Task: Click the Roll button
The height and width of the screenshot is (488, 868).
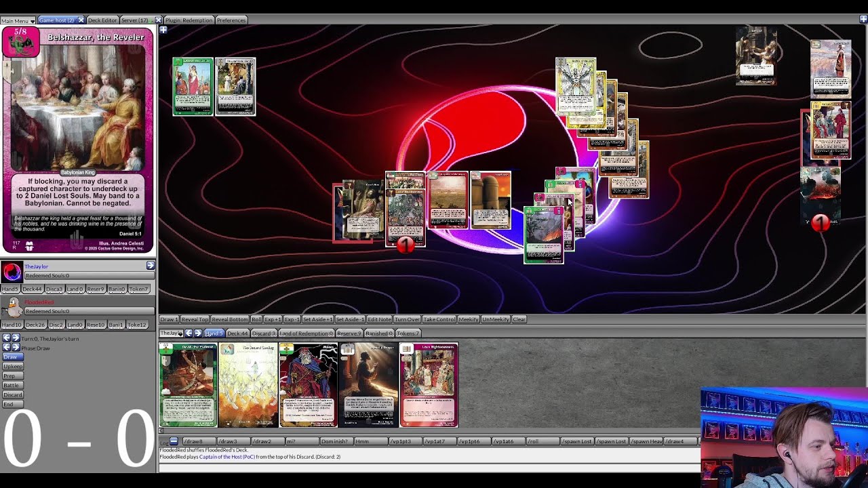Action: click(x=256, y=319)
